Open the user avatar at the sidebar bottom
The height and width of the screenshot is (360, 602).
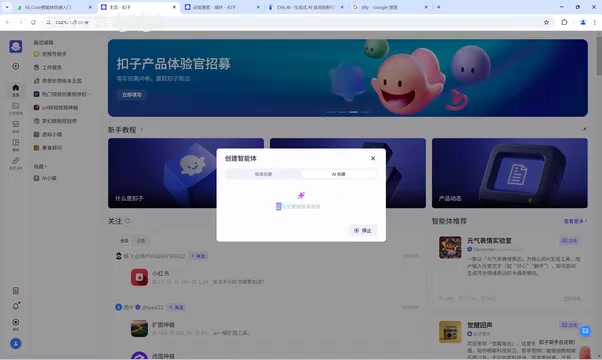(x=16, y=343)
